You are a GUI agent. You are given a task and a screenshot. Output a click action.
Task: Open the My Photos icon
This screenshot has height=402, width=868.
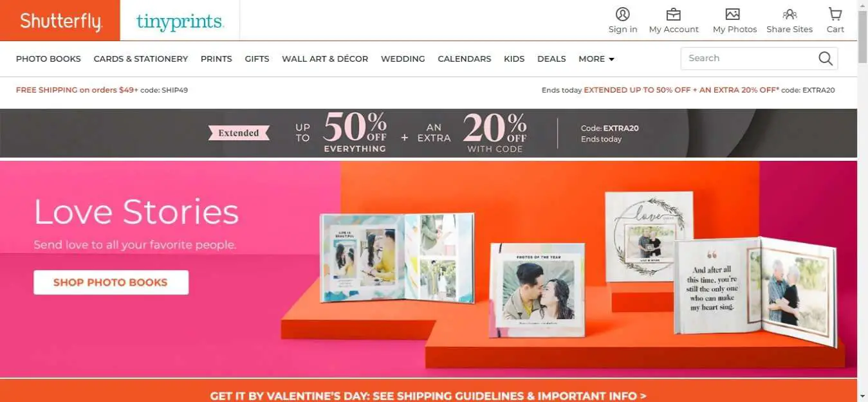tap(732, 14)
